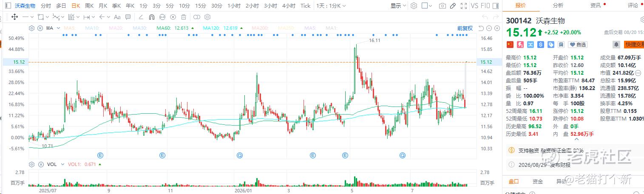Expand the VOL indicator dropdown
Screen dimensions: 644x194
[62, 164]
